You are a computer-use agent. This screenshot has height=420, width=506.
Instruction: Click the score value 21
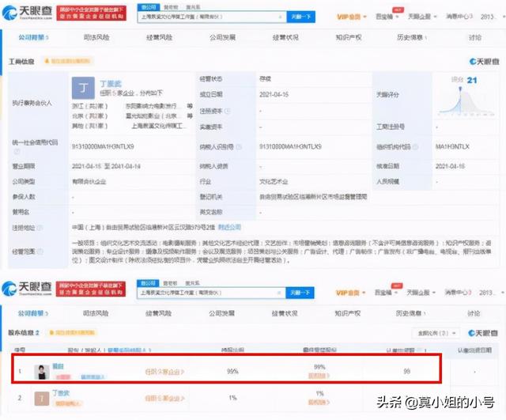pos(471,80)
